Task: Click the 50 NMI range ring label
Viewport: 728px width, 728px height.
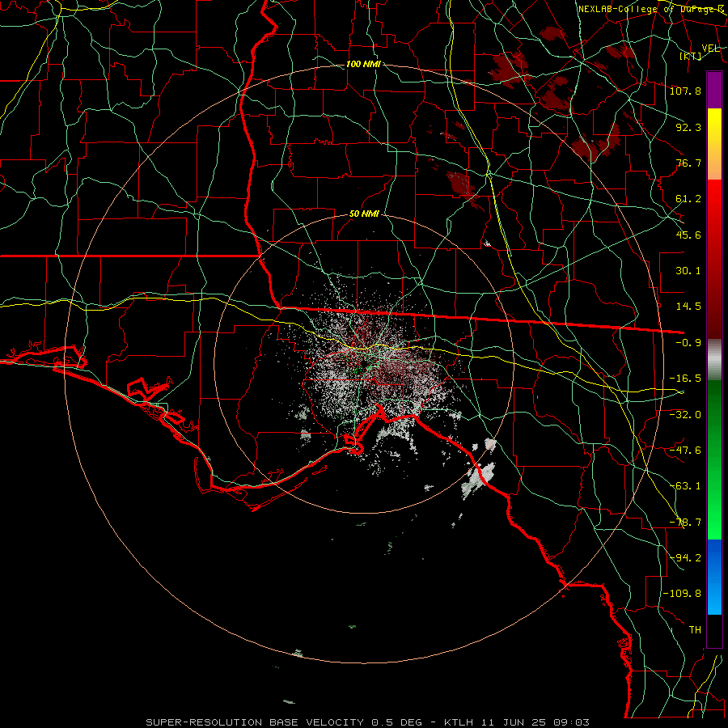Action: [x=364, y=214]
